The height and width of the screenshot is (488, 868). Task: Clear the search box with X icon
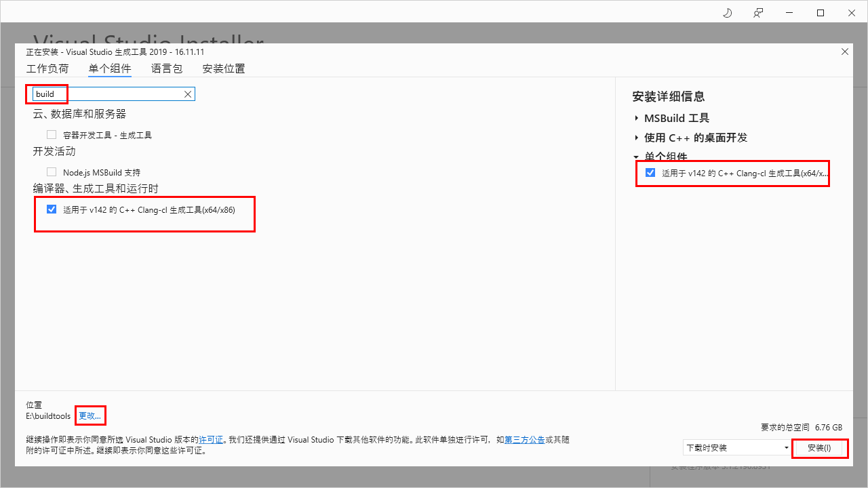tap(188, 94)
